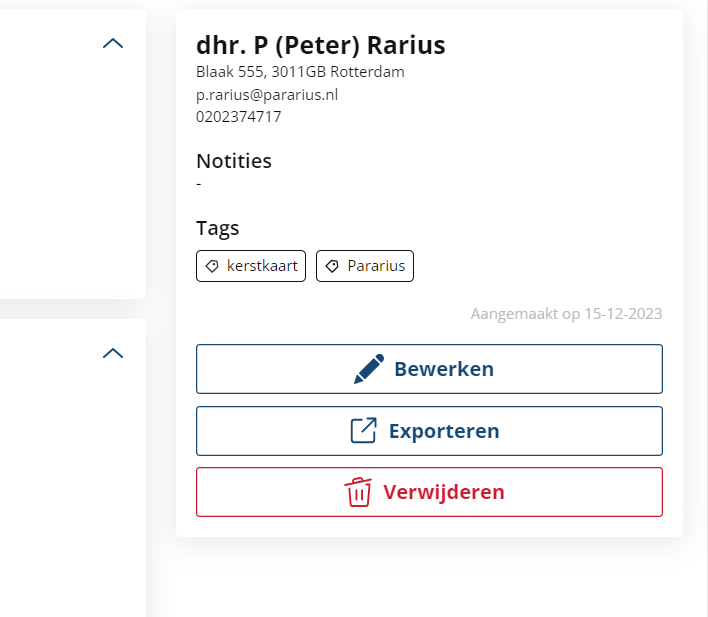
Task: Click the Tags heading
Action: [218, 229]
